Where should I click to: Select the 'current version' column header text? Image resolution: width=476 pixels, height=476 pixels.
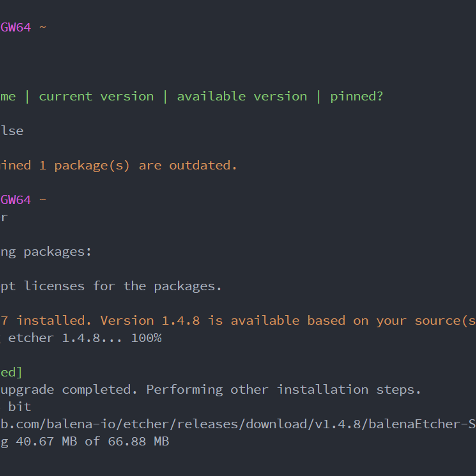click(96, 97)
